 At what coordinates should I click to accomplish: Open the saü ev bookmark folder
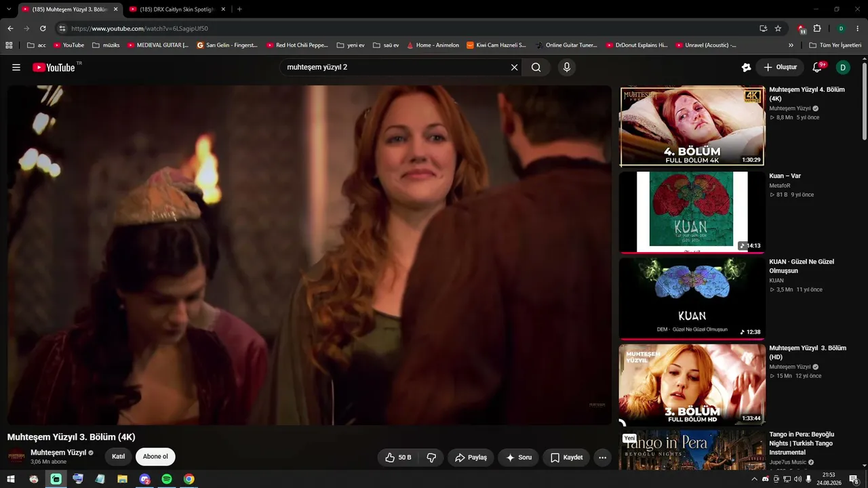tap(386, 45)
